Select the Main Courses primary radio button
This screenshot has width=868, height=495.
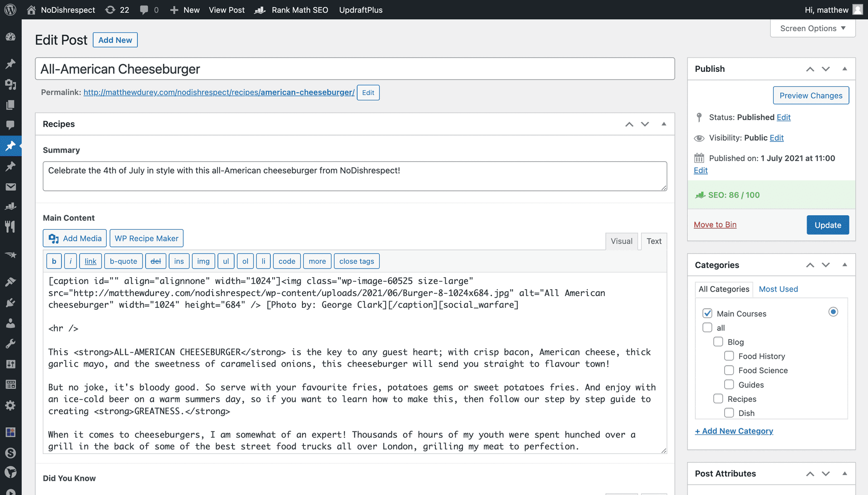[x=833, y=312]
